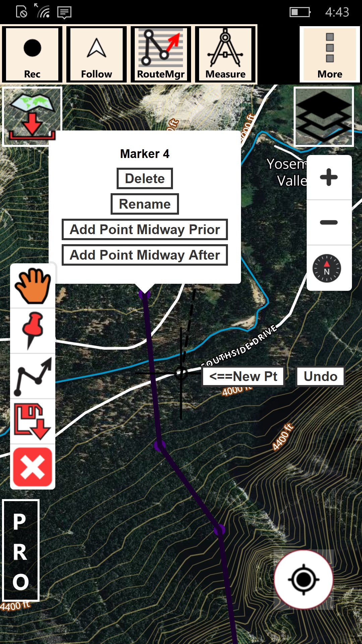Image resolution: width=362 pixels, height=644 pixels.
Task: Open the RouteMgr tool
Action: tap(161, 54)
